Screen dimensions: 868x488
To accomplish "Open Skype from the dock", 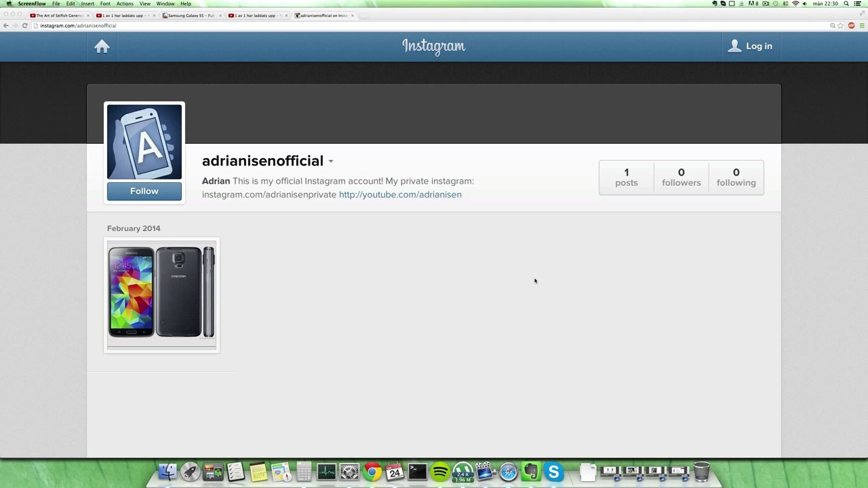I will (553, 472).
